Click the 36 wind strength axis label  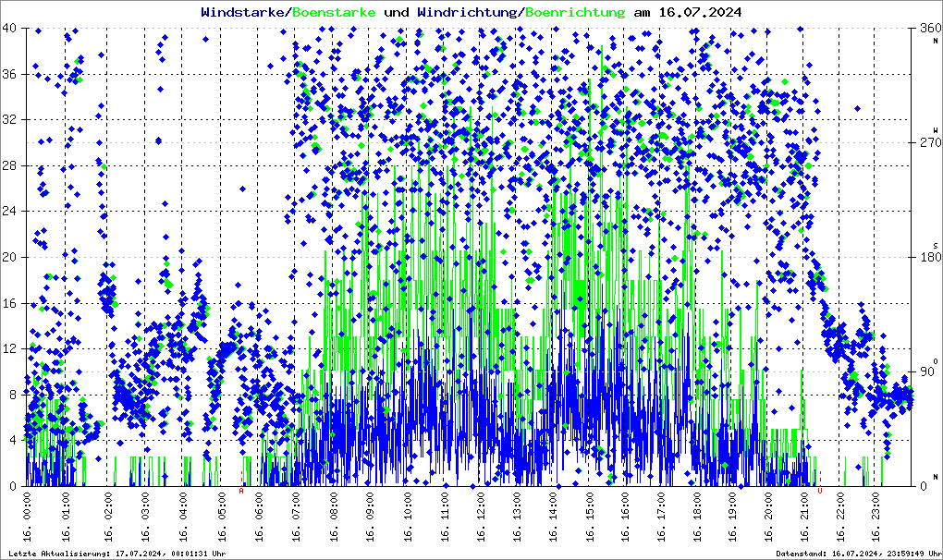[x=9, y=74]
